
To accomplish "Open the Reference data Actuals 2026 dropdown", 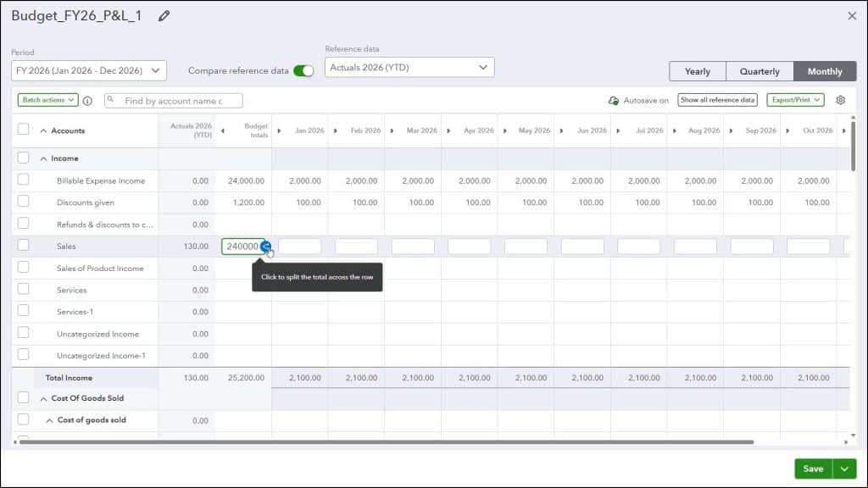I will 409,68.
